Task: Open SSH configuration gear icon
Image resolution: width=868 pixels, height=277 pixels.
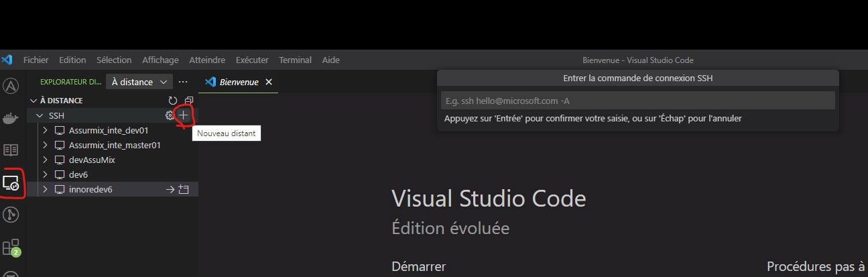Action: [x=170, y=115]
